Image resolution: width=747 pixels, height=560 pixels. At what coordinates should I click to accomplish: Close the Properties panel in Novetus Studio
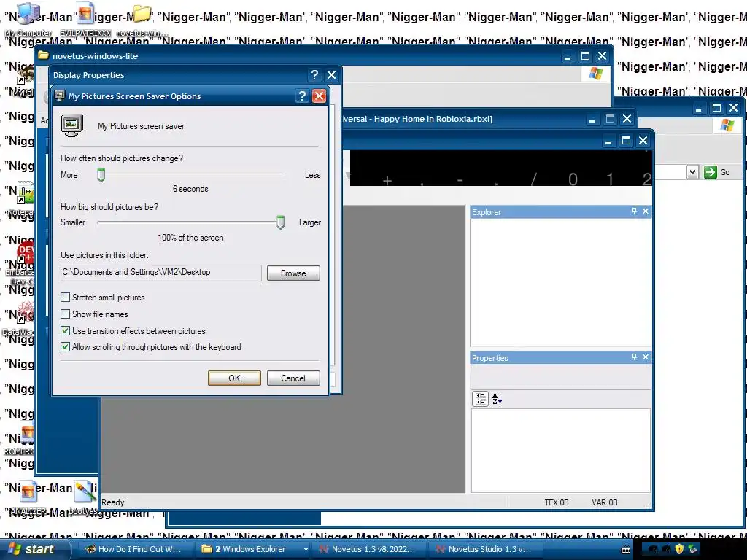point(646,357)
